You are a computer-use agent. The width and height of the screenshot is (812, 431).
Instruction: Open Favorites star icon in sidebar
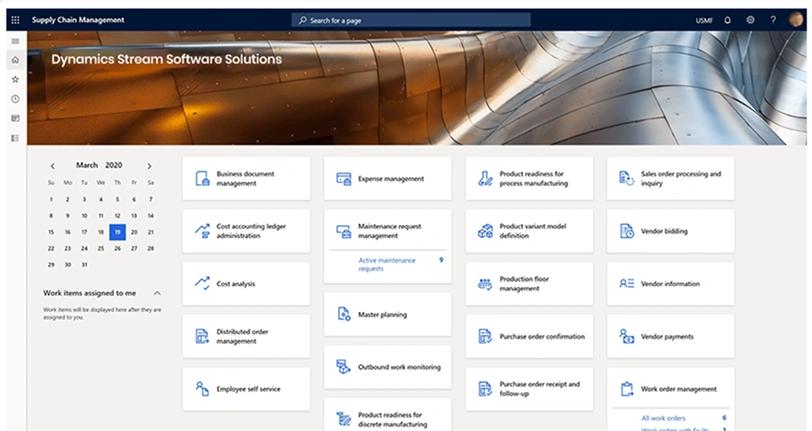(x=15, y=79)
